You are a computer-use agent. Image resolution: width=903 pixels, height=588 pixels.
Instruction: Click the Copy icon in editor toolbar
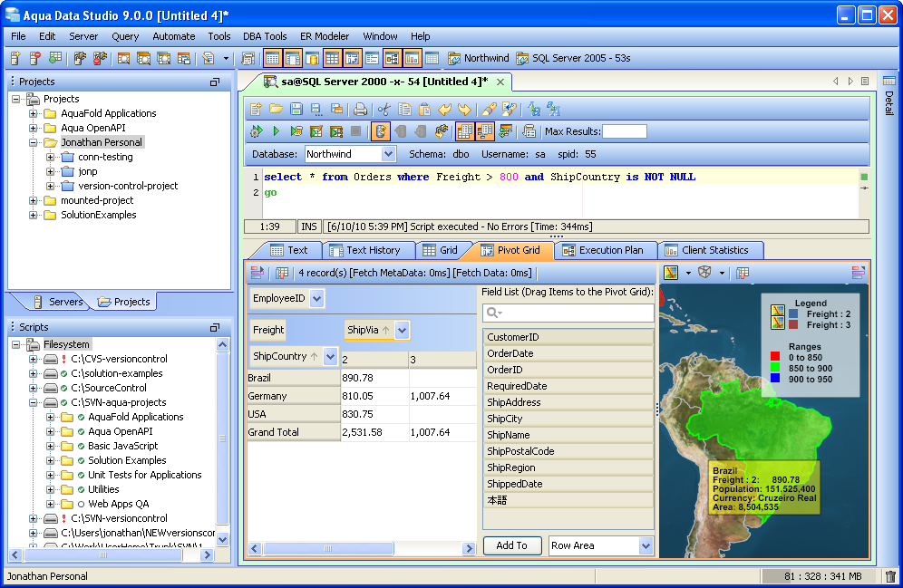[x=404, y=109]
